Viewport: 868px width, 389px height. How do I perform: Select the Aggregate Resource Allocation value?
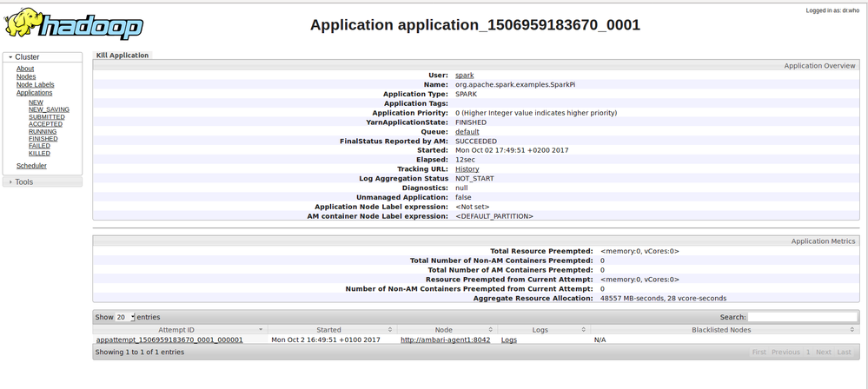663,298
